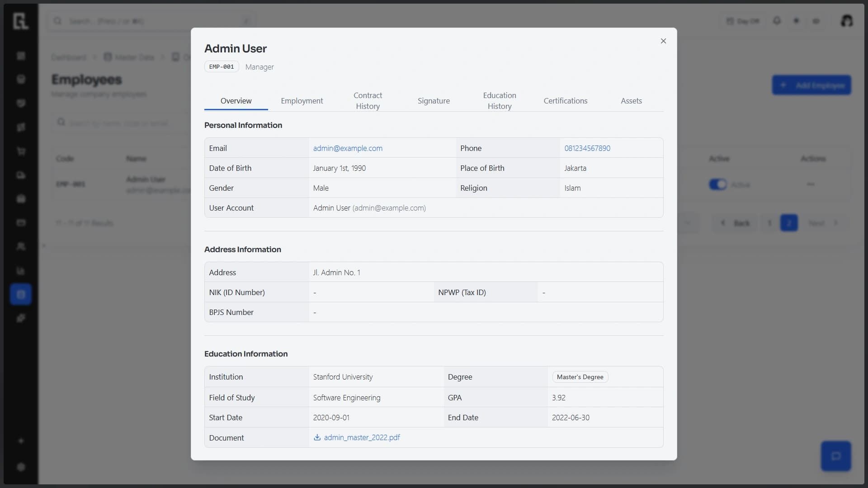Click the bottom settings gear sidebar icon
The image size is (868, 488).
[x=21, y=467]
